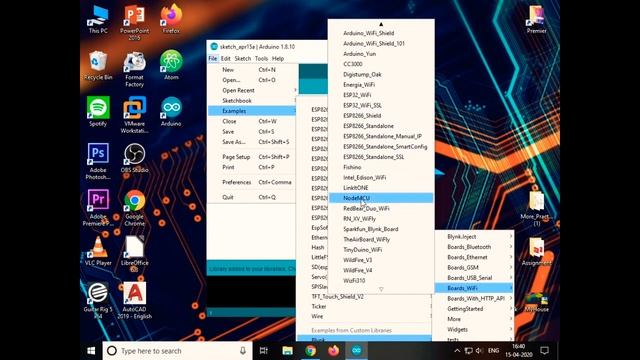Open Adobe Photoshop shortcut
640x360 pixels.
click(98, 162)
